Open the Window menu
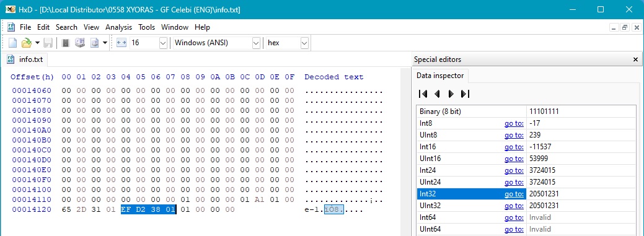This screenshot has height=236, width=644. click(175, 27)
